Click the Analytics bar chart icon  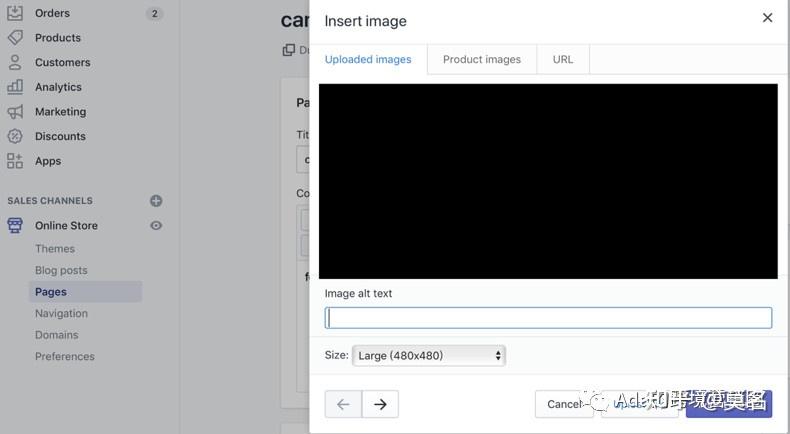click(15, 87)
